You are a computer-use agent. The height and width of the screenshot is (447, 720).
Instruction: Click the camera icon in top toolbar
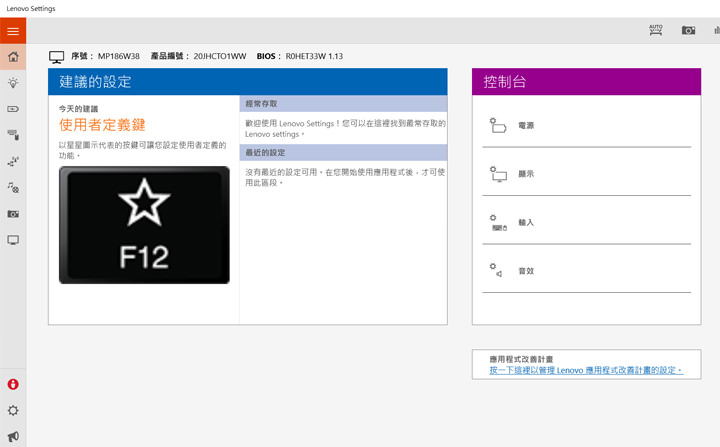[688, 30]
